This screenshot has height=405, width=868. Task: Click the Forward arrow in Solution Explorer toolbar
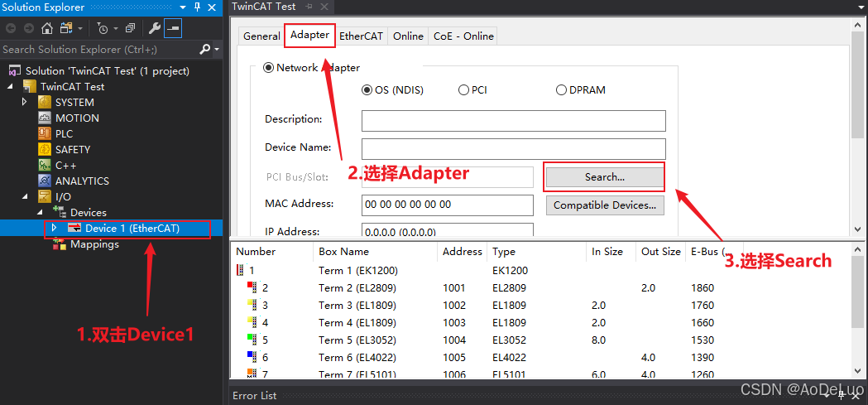coord(29,27)
